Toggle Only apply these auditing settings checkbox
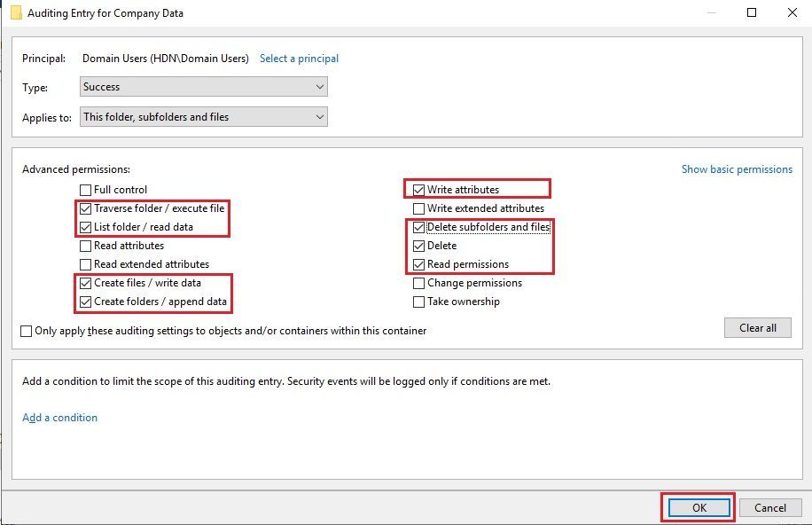Viewport: 812px width, 525px height. (26, 331)
